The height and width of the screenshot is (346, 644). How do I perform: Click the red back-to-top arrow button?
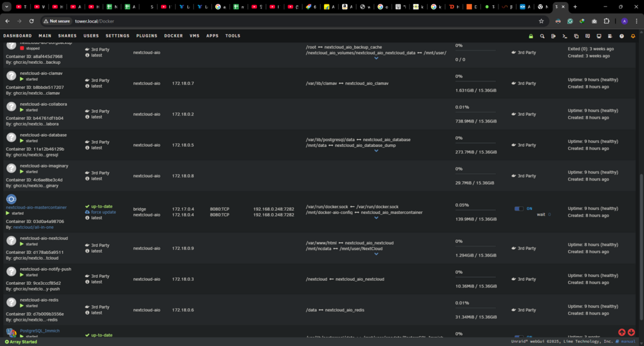622,332
